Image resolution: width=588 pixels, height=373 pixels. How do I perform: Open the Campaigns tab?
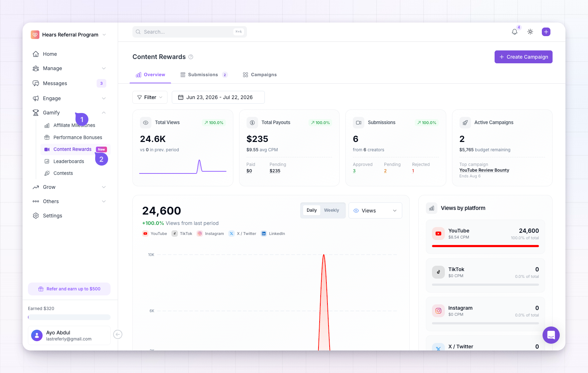tap(259, 75)
